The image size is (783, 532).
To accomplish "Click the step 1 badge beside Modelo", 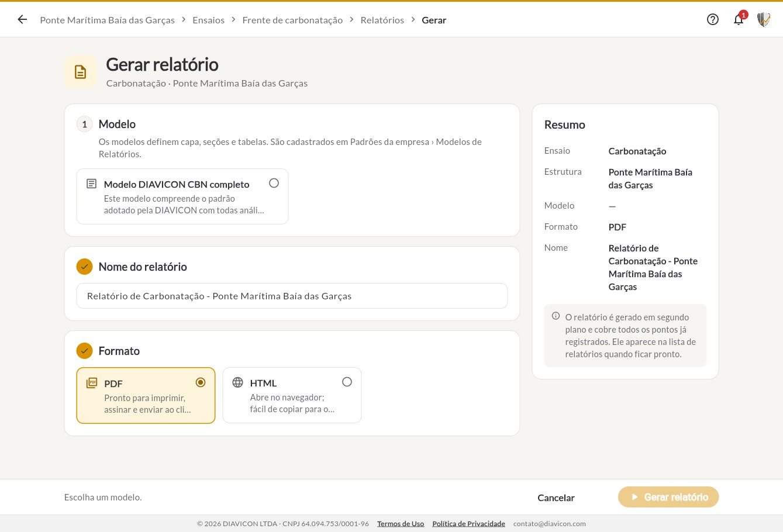I will (x=85, y=124).
